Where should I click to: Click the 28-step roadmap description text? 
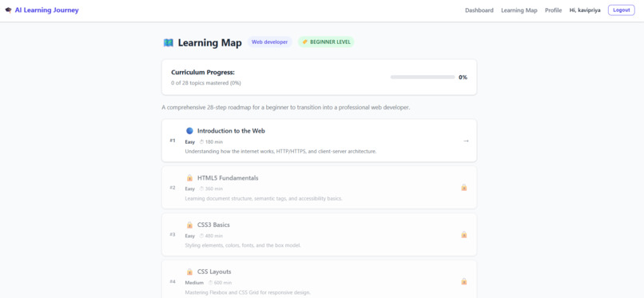point(286,108)
